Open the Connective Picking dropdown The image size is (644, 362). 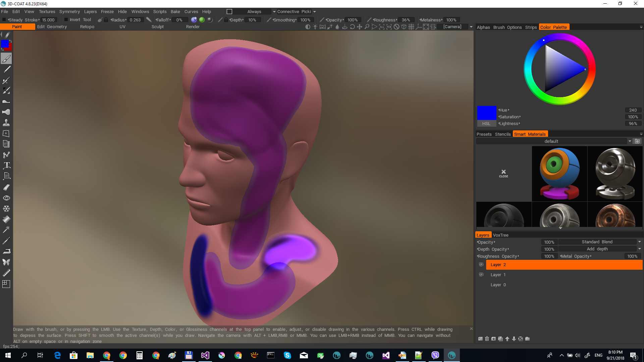pos(314,12)
